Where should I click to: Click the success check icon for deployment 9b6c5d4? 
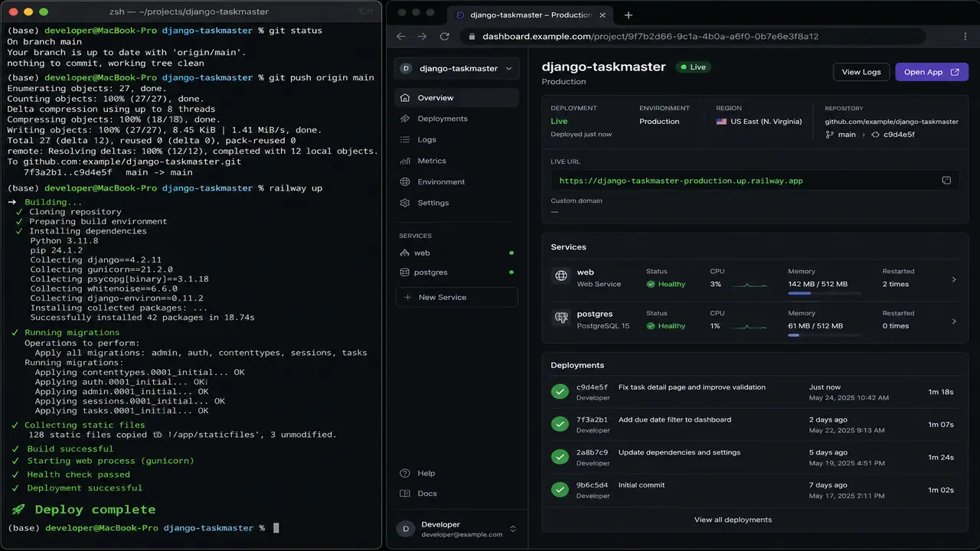tap(559, 489)
